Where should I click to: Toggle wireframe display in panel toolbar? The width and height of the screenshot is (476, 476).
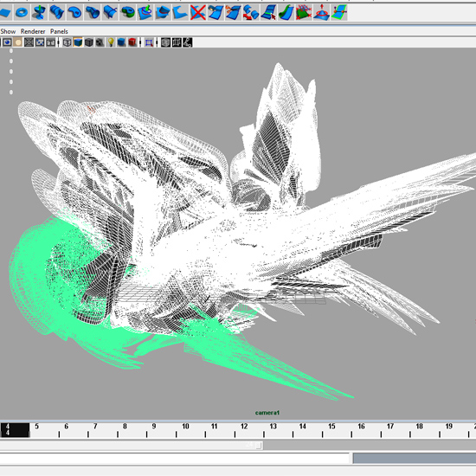[x=68, y=42]
